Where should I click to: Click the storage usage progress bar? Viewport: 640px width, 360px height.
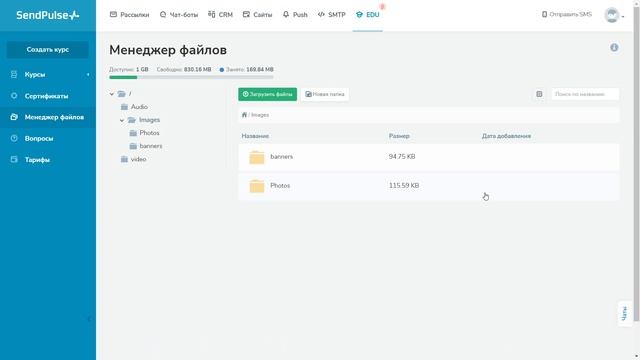191,77
